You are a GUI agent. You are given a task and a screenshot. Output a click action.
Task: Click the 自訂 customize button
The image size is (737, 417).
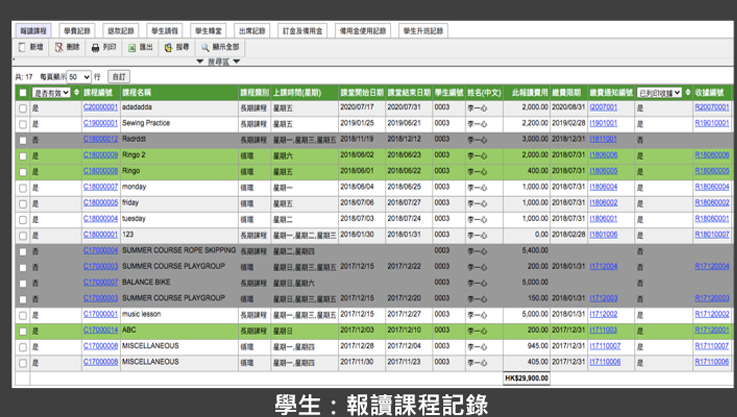coord(119,77)
